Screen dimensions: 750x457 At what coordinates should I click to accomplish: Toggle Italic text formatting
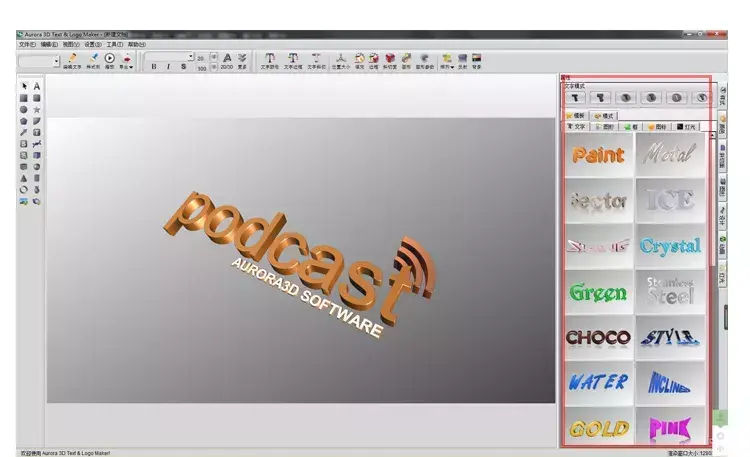[x=168, y=67]
